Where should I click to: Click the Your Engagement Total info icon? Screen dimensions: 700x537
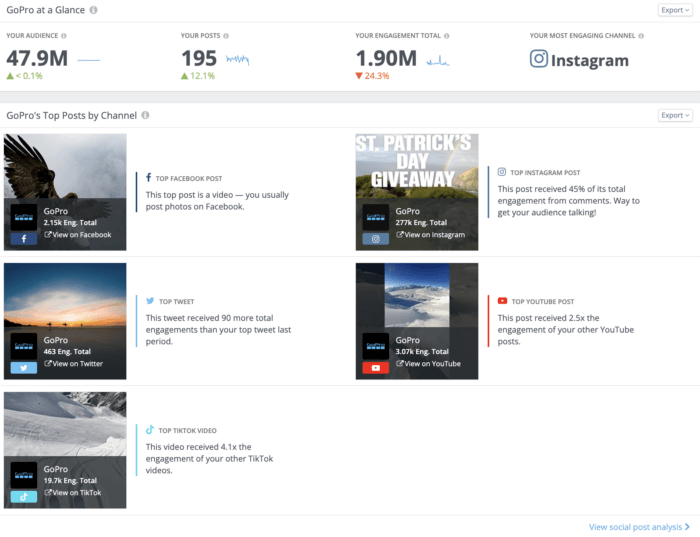448,36
